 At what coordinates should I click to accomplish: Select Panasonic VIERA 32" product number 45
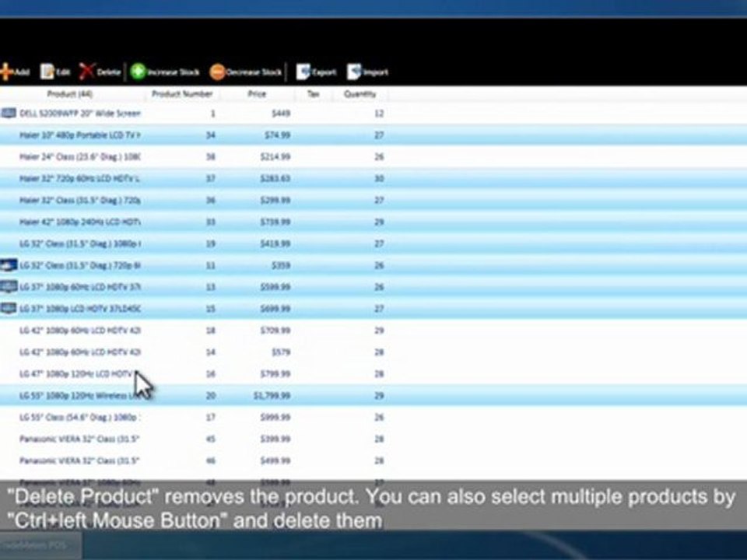point(373,439)
